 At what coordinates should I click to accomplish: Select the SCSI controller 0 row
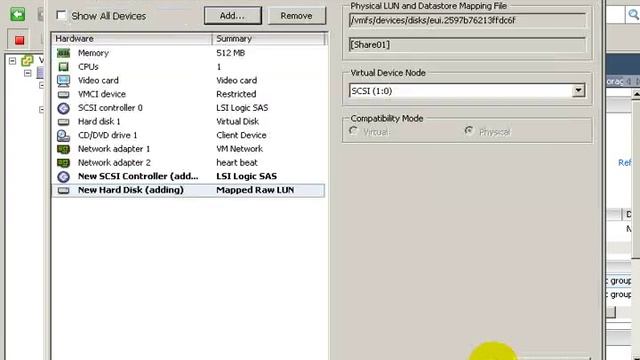(x=189, y=108)
